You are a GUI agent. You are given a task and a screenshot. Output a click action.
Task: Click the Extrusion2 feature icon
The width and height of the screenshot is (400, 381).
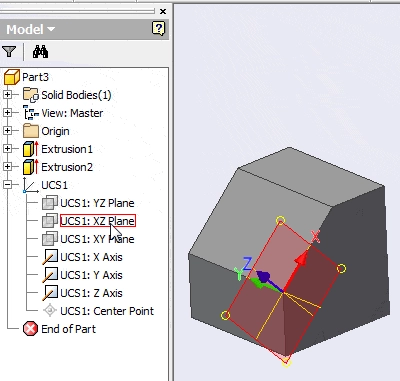31,167
